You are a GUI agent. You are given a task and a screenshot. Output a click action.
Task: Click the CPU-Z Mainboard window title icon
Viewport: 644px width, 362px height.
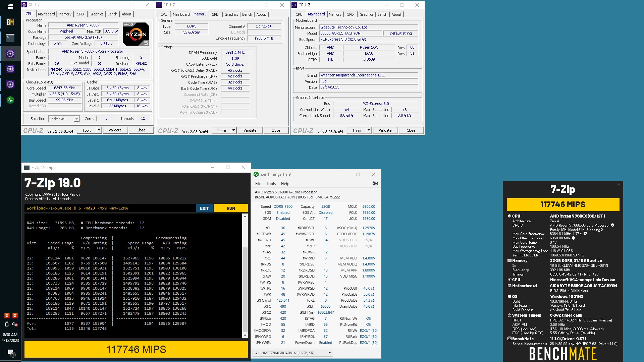294,5
